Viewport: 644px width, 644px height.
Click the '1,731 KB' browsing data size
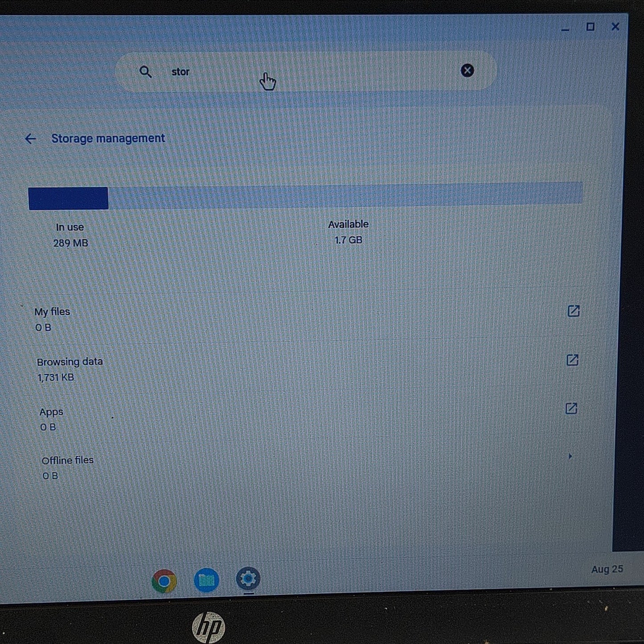point(56,377)
